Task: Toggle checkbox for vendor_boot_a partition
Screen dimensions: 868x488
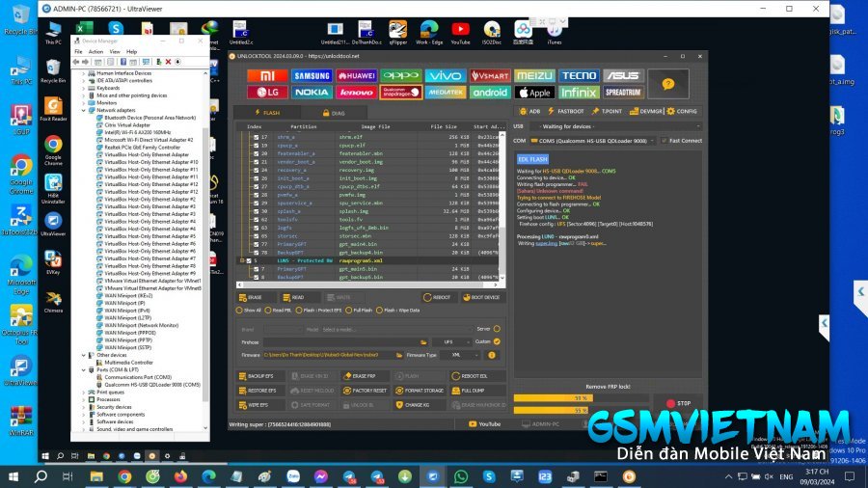Action: click(256, 162)
